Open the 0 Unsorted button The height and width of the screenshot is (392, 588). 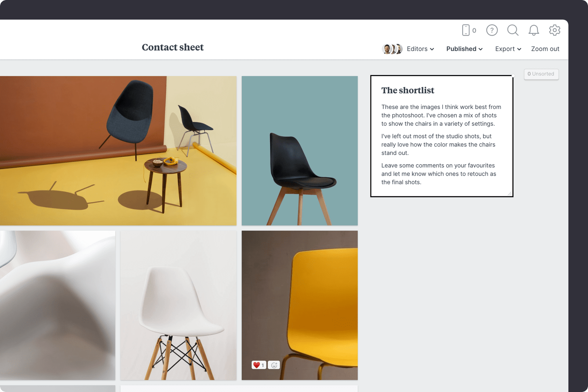click(x=541, y=74)
